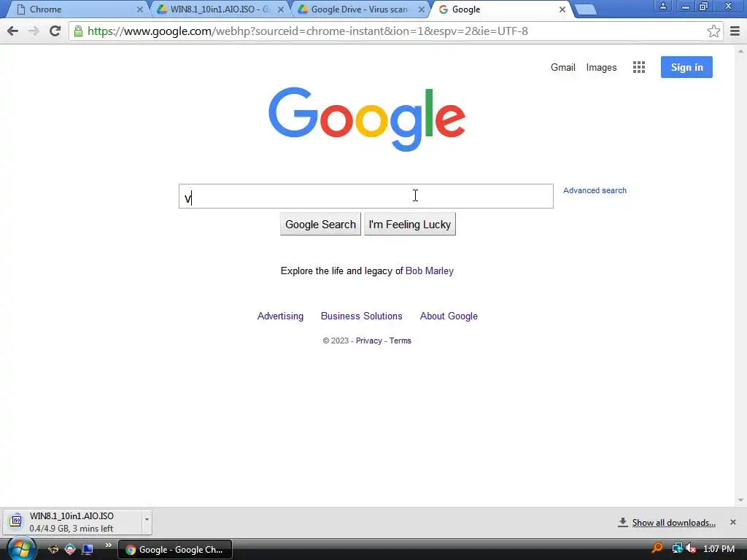Open the Windows Start orb
Viewport: 747px width, 560px height.
tap(21, 549)
